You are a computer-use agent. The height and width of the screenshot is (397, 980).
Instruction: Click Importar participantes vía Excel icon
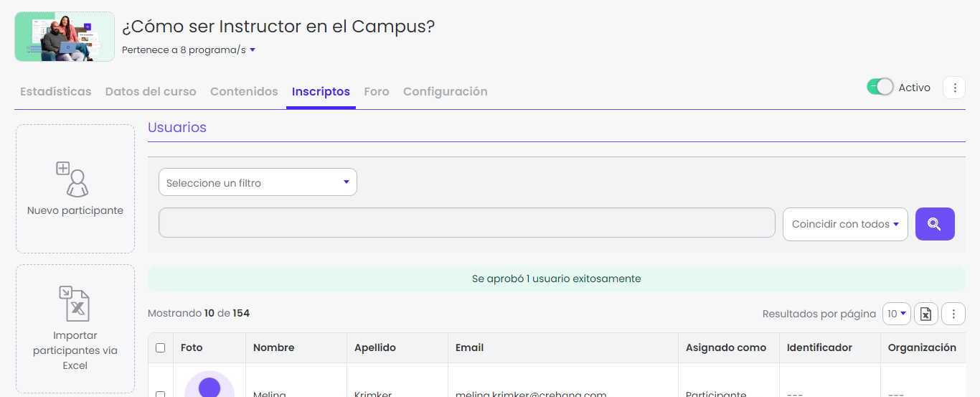coord(75,303)
